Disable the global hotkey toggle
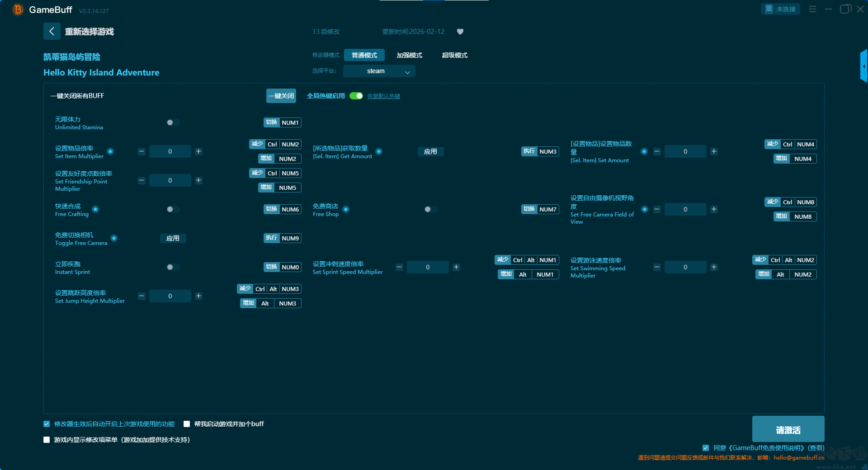 pyautogui.click(x=356, y=96)
